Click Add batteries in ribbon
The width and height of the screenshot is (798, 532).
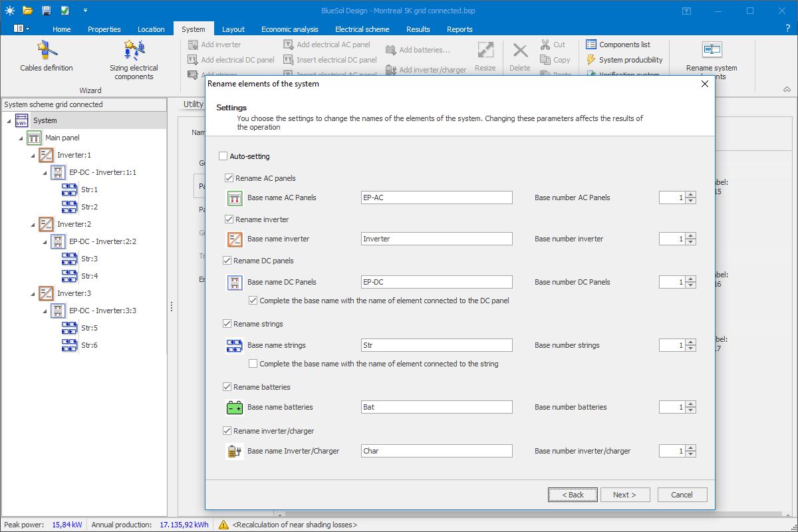(x=418, y=50)
